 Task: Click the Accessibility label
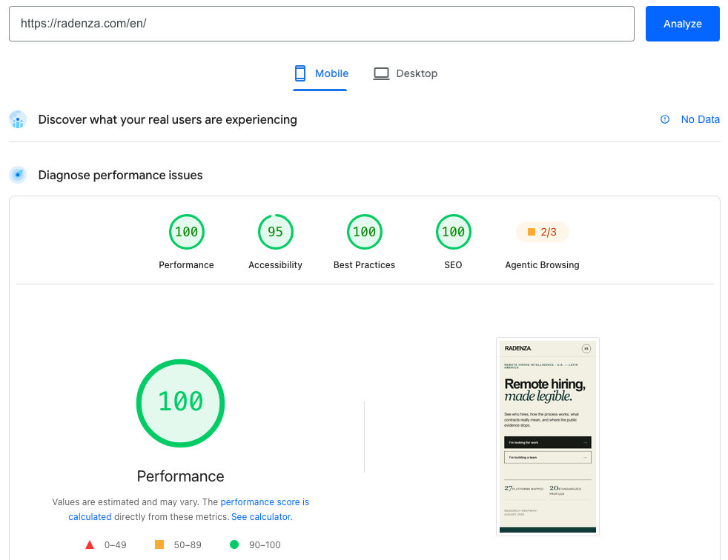pos(275,265)
